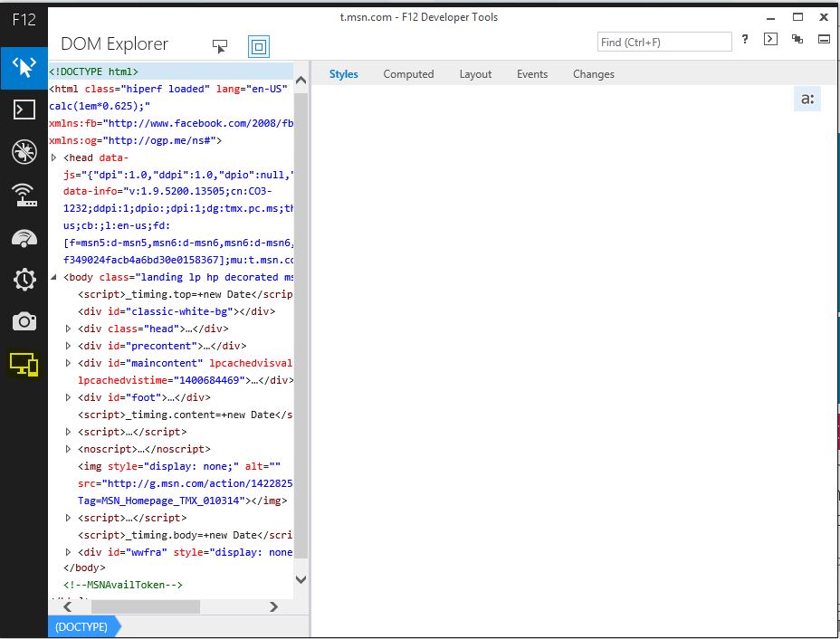The width and height of the screenshot is (840, 639).
Task: Open the Profiler tool with clock-gear icon
Action: click(x=24, y=280)
